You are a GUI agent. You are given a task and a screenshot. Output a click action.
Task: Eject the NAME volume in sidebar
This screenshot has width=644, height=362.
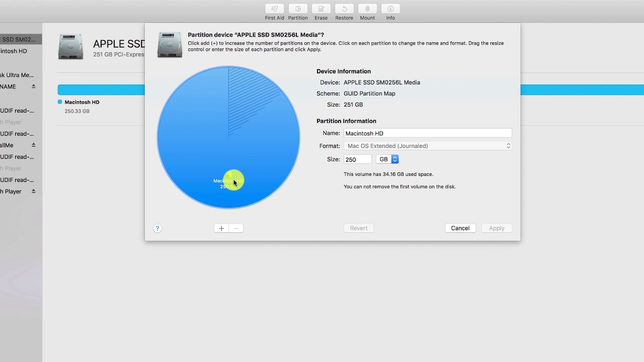tap(34, 86)
